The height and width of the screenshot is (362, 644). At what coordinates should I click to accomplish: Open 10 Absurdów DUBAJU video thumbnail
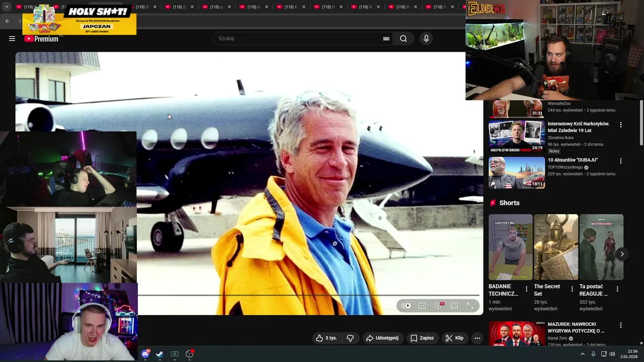(517, 172)
